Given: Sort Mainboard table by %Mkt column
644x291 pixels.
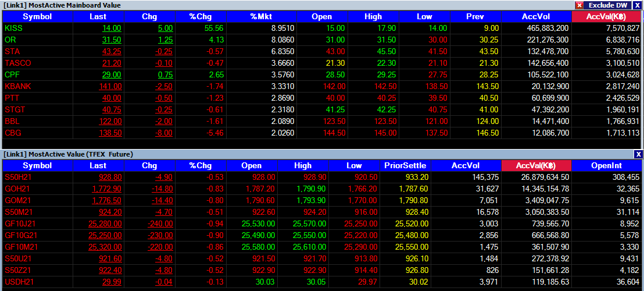Looking at the screenshot, I should pyautogui.click(x=261, y=17).
